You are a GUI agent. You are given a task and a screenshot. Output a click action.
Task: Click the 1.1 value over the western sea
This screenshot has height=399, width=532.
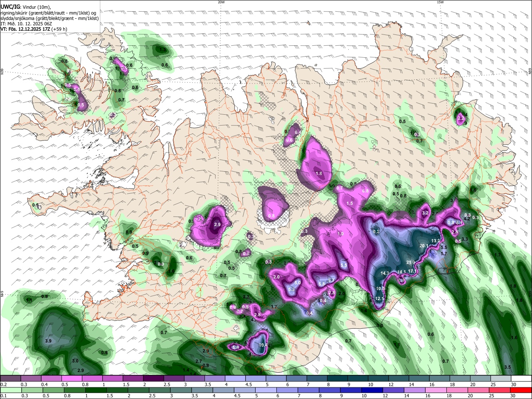tap(29, 300)
